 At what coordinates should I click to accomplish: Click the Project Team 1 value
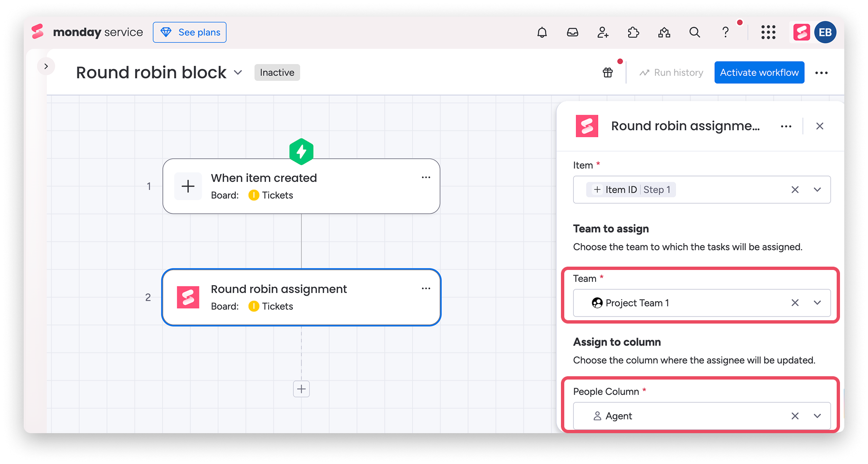click(631, 303)
